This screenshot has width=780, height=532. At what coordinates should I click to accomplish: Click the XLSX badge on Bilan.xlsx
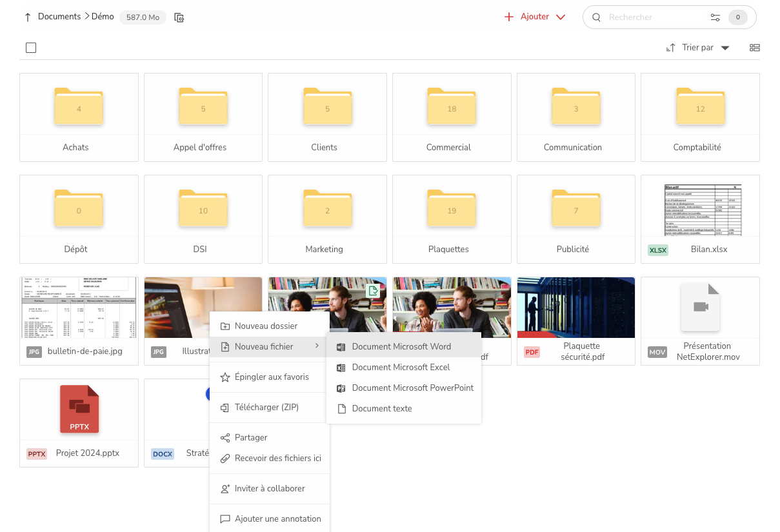[657, 249]
